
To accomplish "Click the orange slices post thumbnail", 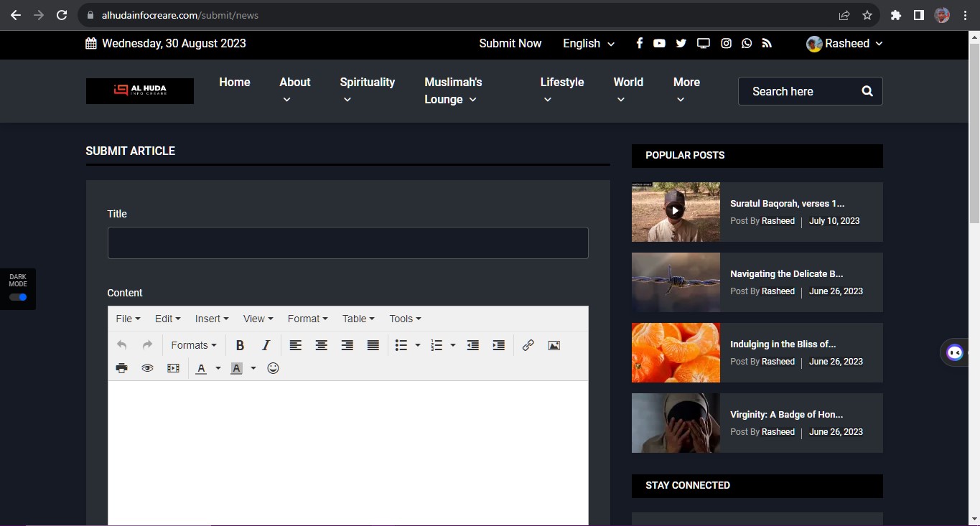I will pos(676,352).
